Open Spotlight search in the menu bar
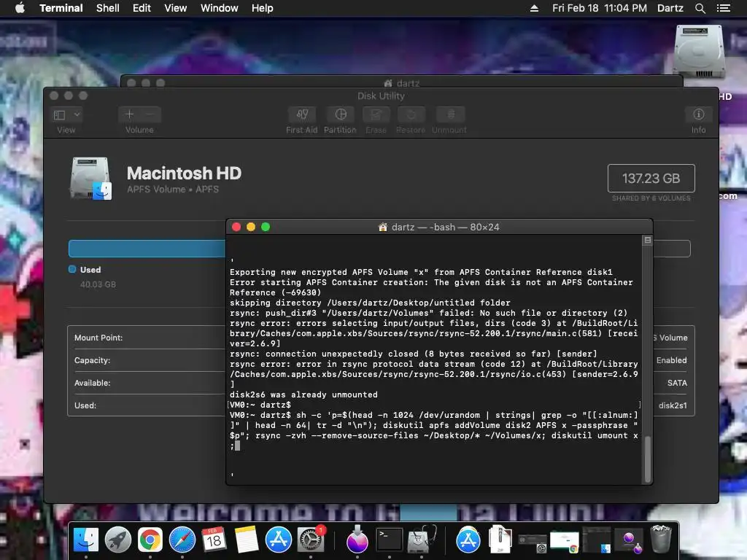Screen dimensions: 747x560 click(700, 8)
